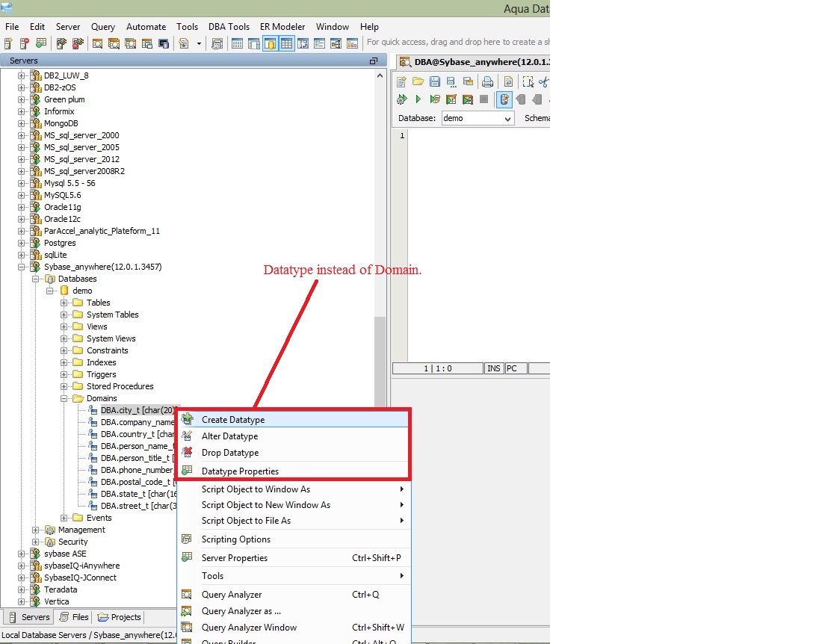Choose Drop Datatype from the context menu
Image resolution: width=828 pixels, height=644 pixels.
click(x=294, y=453)
